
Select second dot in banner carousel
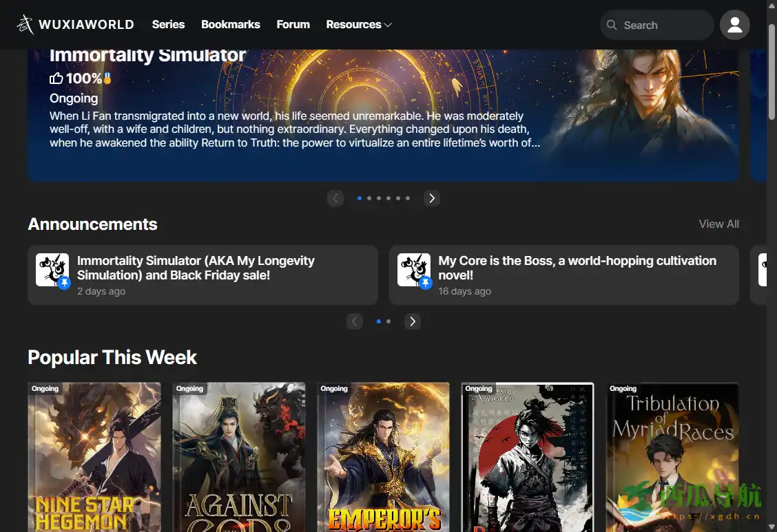pos(369,198)
